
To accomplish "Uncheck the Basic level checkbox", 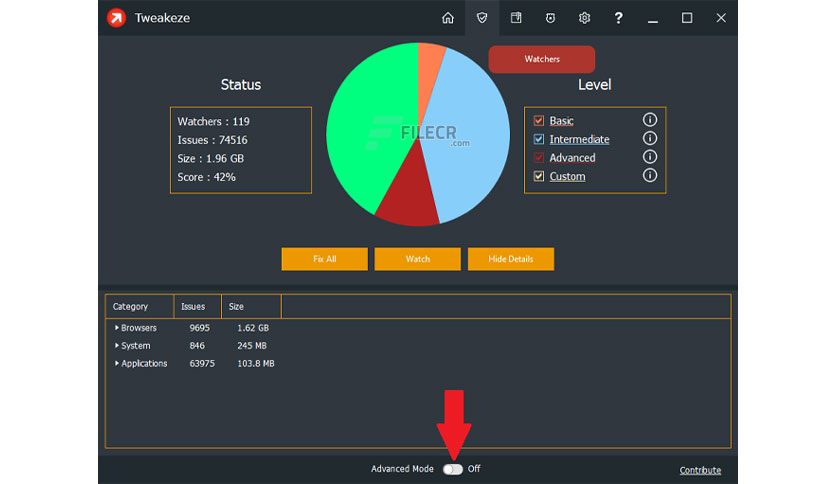I will pyautogui.click(x=538, y=121).
